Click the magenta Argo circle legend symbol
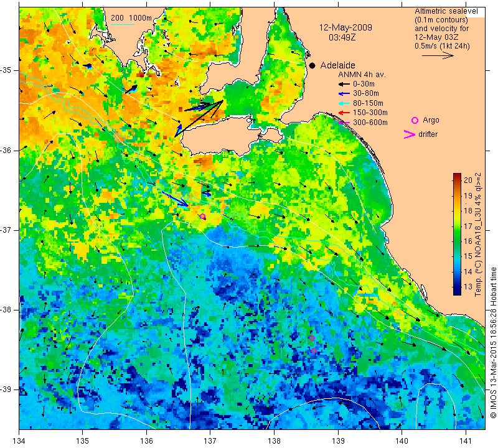Viewport: 498px width, 448px height. [415, 120]
